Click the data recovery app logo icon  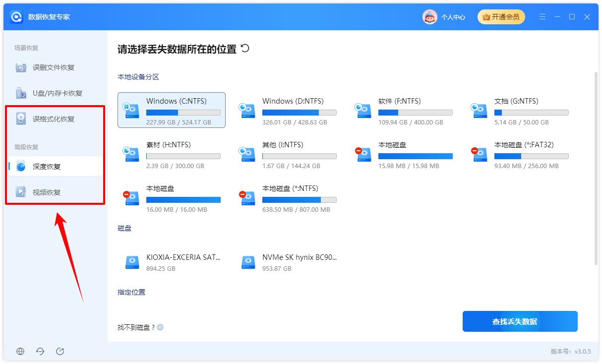pos(17,17)
